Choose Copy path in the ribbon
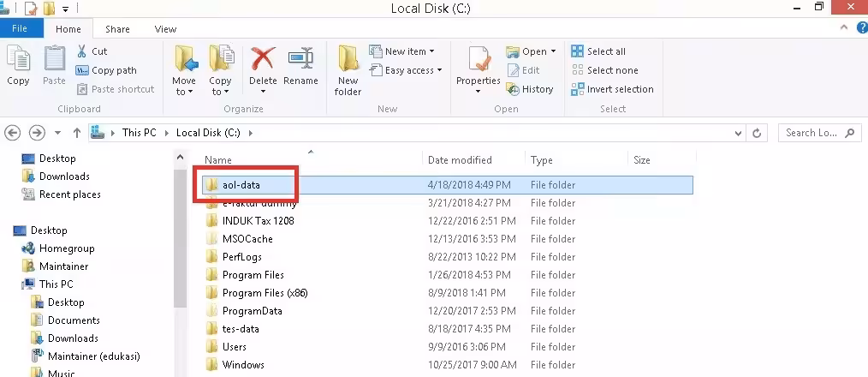The width and height of the screenshot is (868, 377). coord(106,70)
